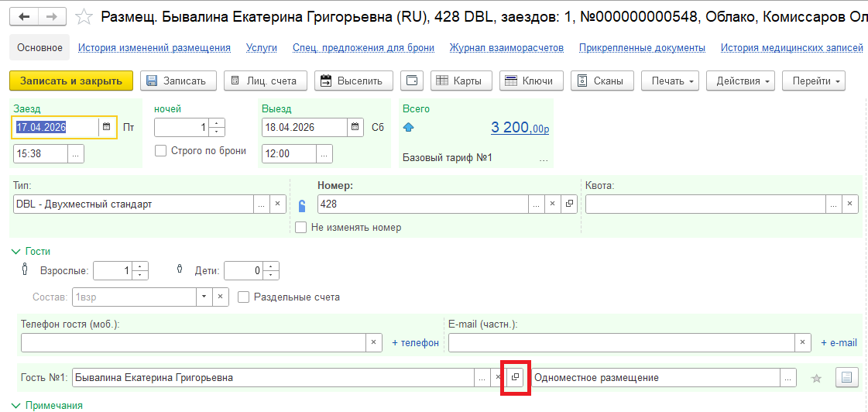The image size is (868, 412).
Task: Click + e-mail link
Action: click(x=839, y=343)
